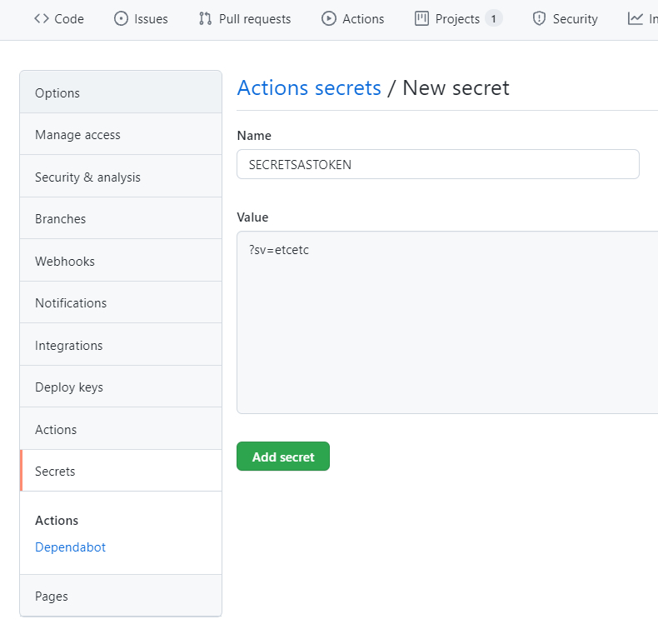This screenshot has height=644, width=658.
Task: Open Branches settings
Action: 121,218
